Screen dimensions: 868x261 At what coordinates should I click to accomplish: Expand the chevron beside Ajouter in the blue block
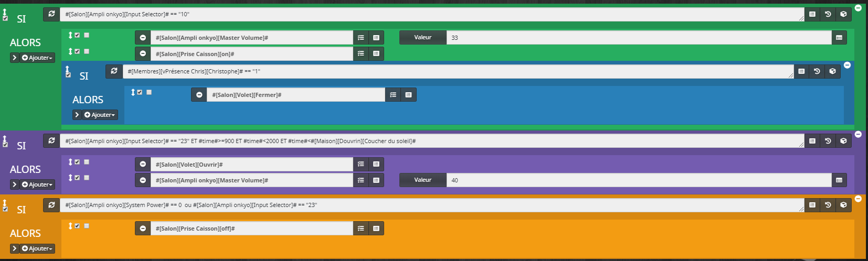pos(77,115)
